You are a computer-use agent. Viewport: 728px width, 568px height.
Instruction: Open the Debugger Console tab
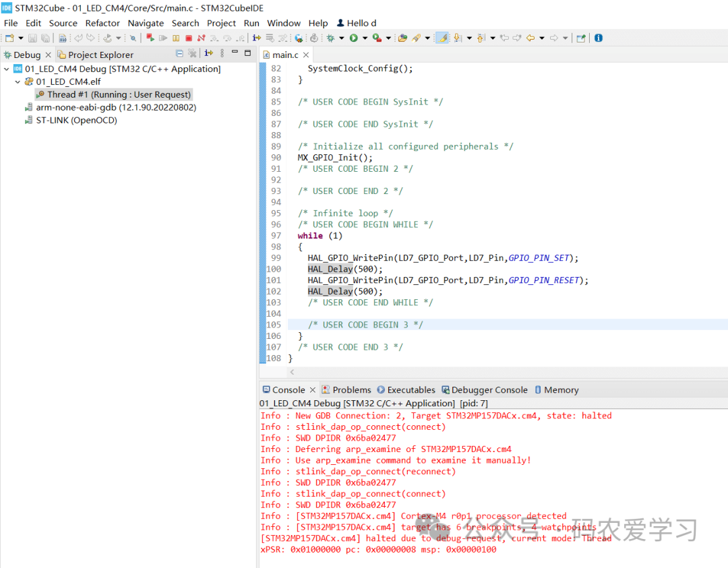pos(484,390)
